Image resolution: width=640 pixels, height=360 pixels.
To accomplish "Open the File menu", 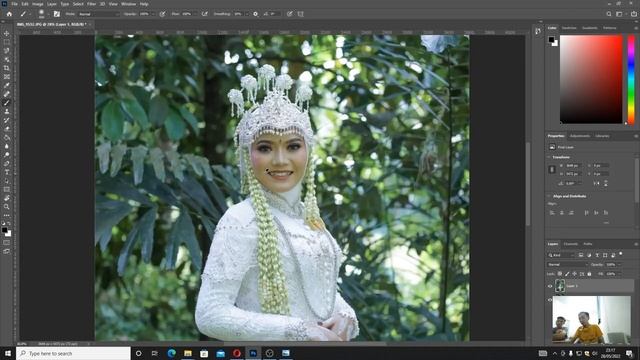I will 14,4.
